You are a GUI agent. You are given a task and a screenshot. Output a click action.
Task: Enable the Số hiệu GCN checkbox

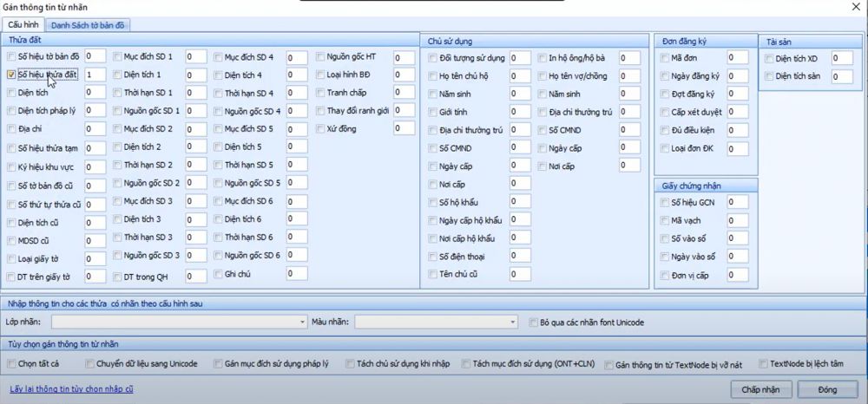click(x=664, y=202)
